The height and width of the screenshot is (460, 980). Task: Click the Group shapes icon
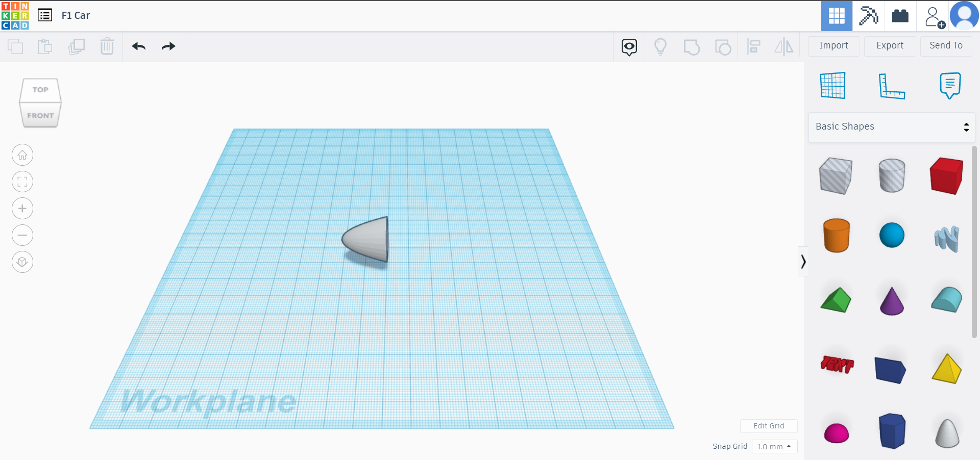point(692,47)
